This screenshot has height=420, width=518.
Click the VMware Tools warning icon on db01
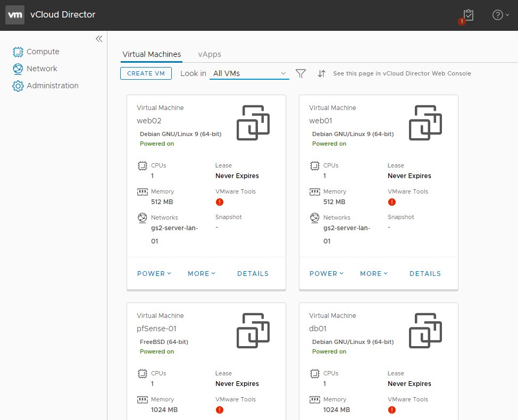pos(392,410)
